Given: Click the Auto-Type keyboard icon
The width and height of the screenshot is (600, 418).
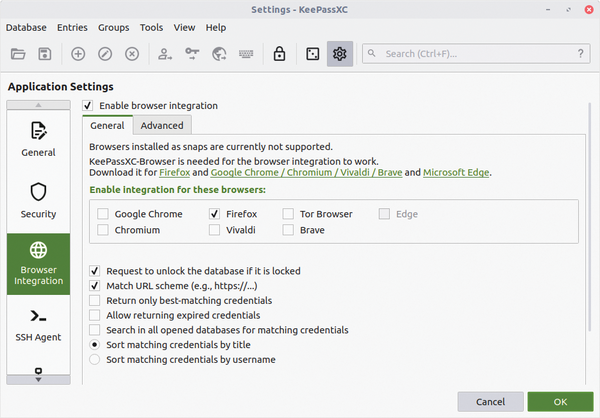Looking at the screenshot, I should pos(246,54).
